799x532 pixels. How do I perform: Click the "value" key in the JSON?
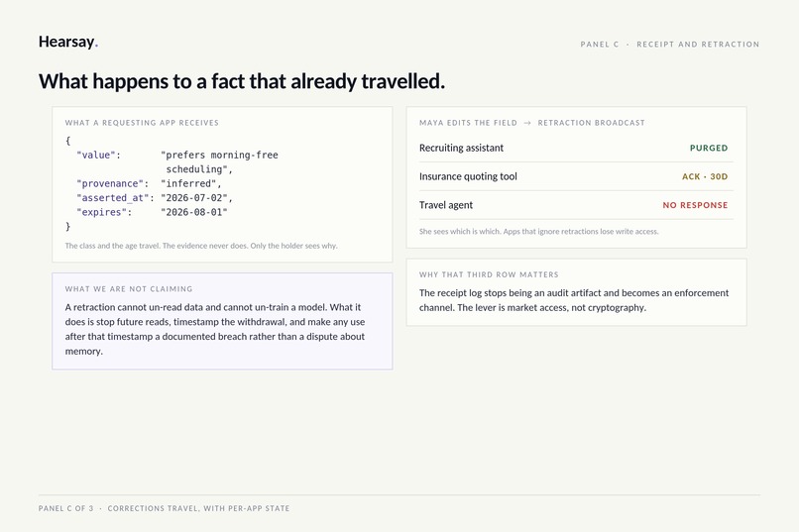(x=98, y=155)
